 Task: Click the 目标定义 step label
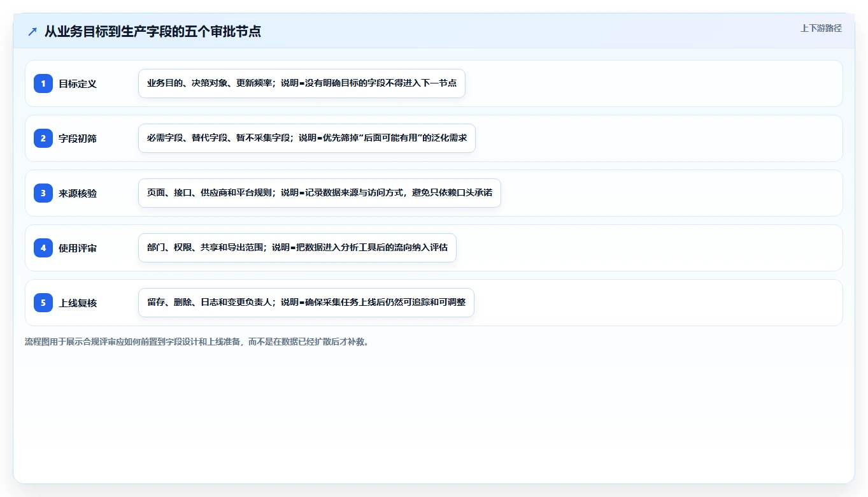point(78,83)
